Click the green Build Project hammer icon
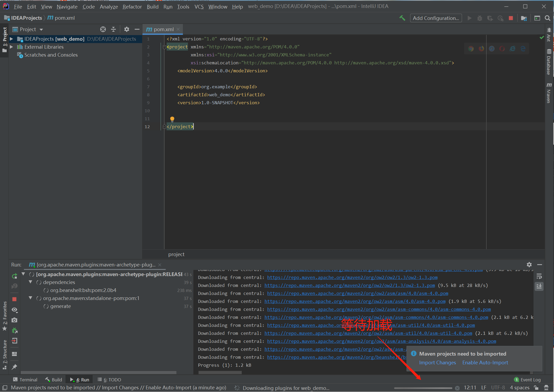The height and width of the screenshot is (392, 554). [402, 18]
